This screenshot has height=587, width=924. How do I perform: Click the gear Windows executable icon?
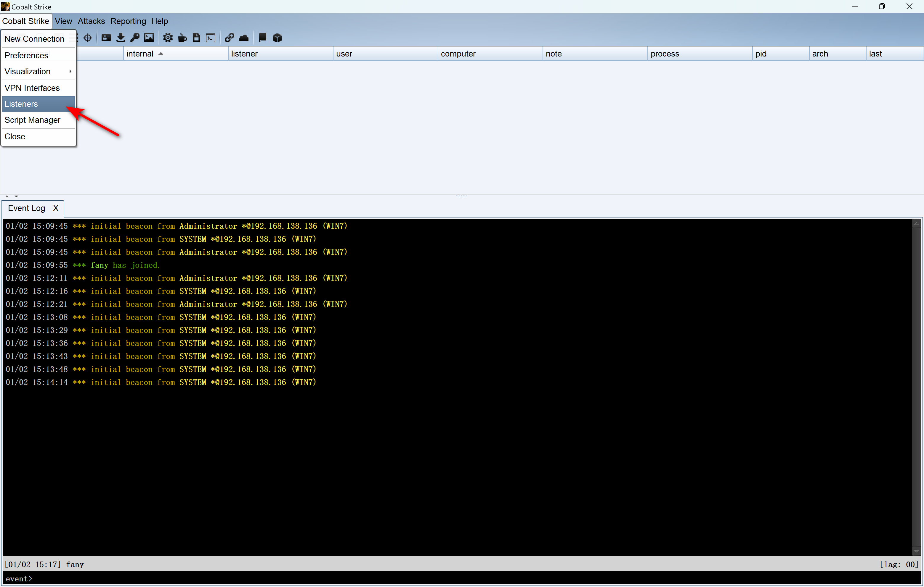tap(168, 38)
